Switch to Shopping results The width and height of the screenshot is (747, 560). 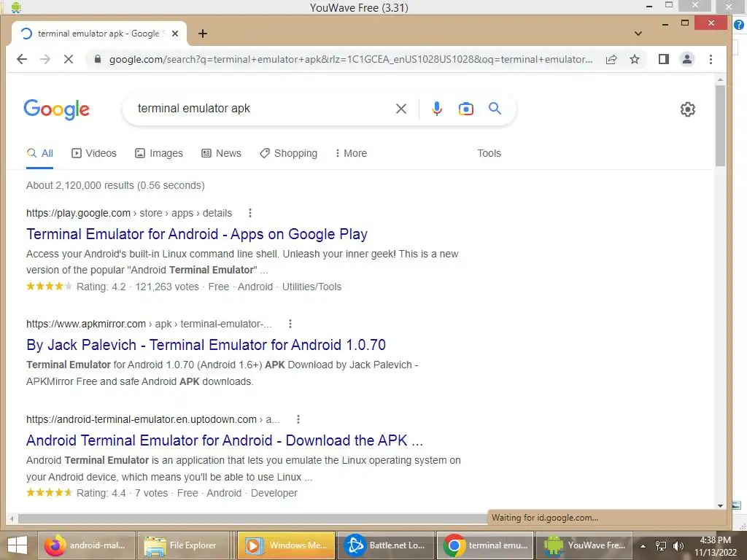click(x=289, y=153)
